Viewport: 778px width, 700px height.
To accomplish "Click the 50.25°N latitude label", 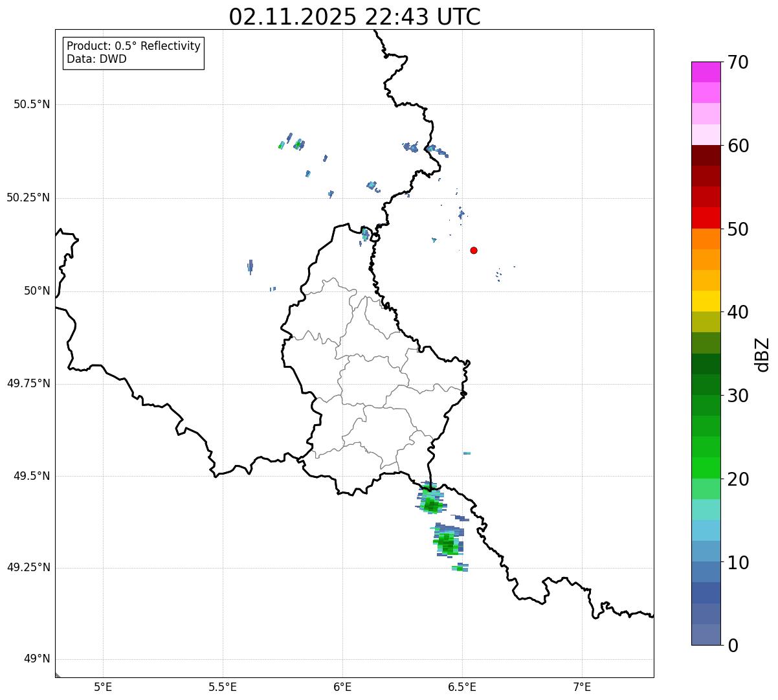I will coord(28,198).
